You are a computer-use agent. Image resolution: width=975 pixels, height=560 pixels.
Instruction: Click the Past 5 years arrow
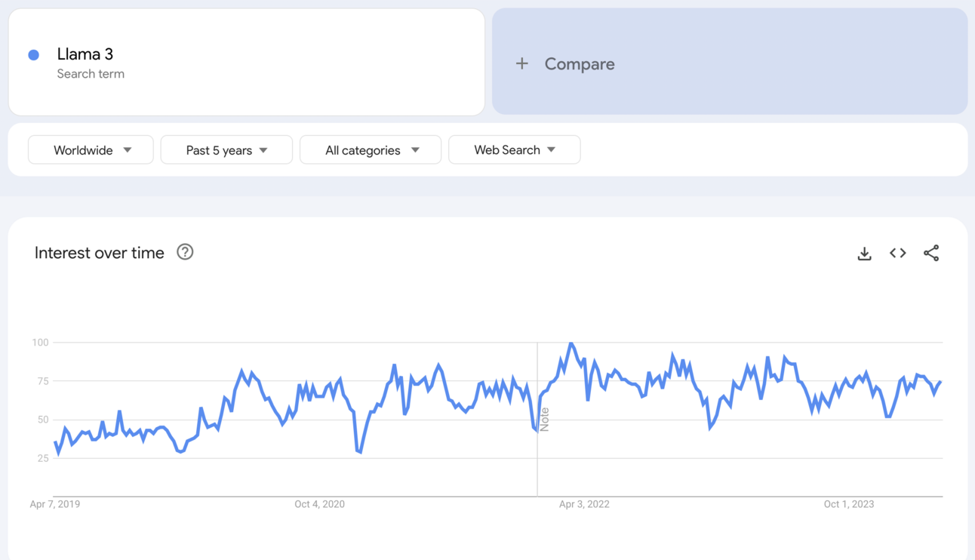(263, 150)
